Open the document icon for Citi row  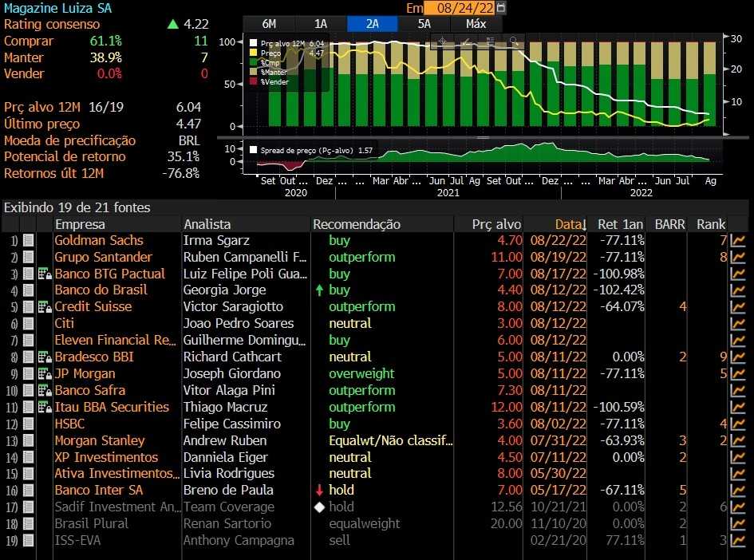pyautogui.click(x=29, y=324)
